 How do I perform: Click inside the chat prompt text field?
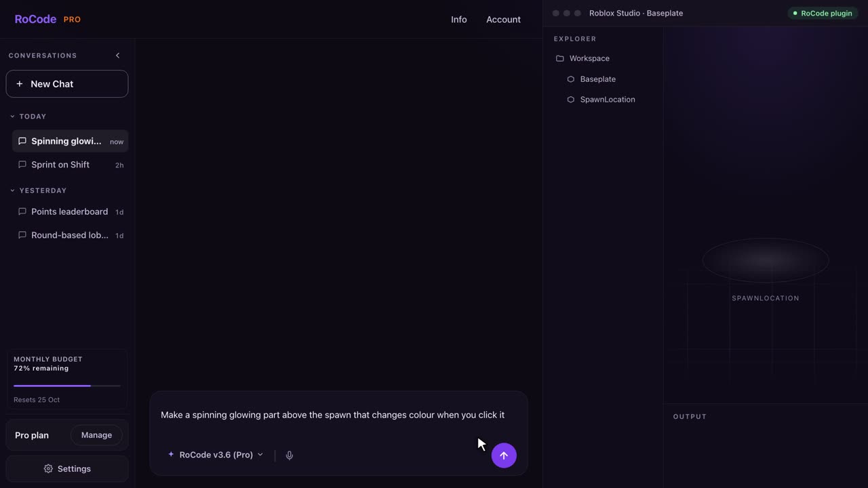338,415
